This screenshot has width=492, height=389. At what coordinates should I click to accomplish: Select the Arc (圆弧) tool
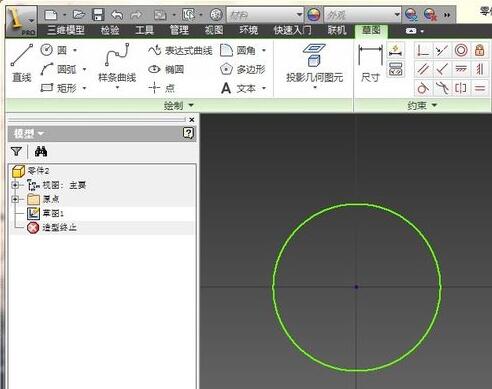tap(58, 69)
